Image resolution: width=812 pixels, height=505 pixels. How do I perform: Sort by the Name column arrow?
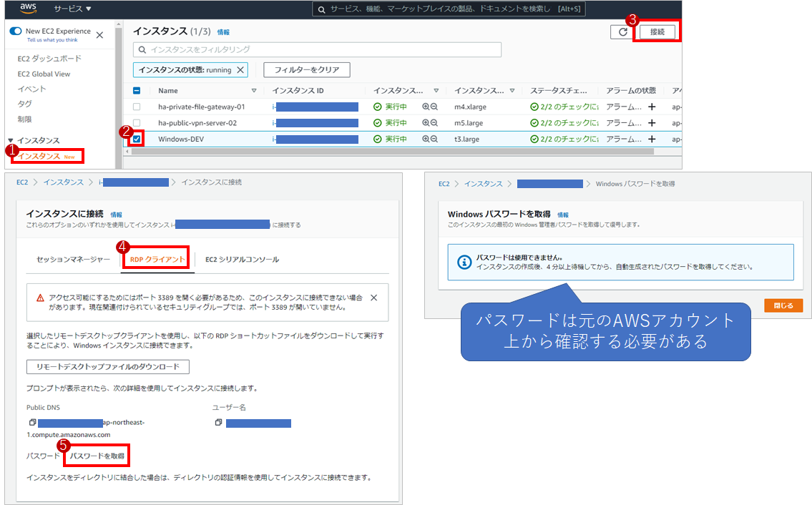pyautogui.click(x=254, y=91)
